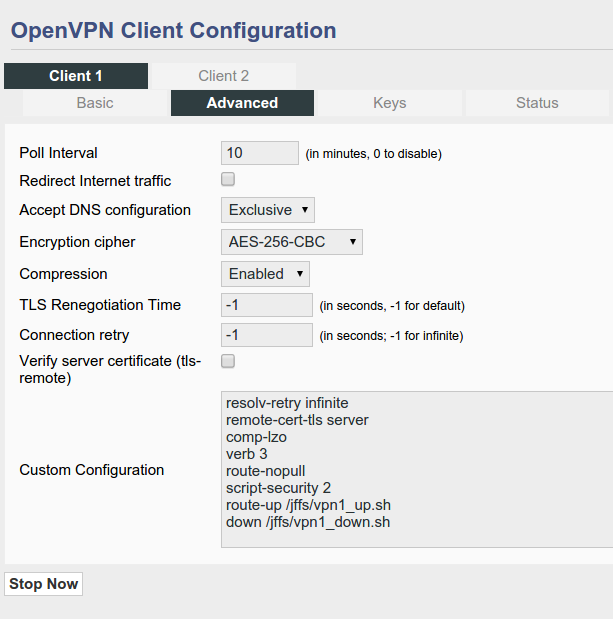Open the Accept DNS configuration dropdown
Viewport: 613px width, 619px height.
pos(268,210)
